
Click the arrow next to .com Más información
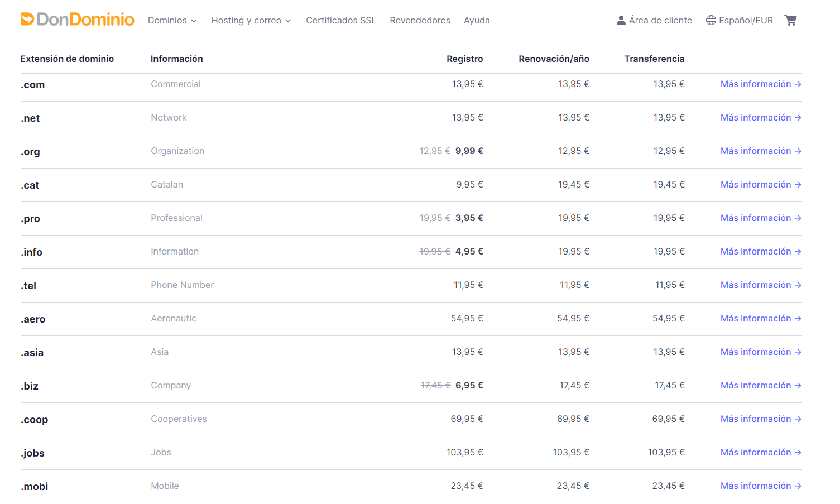[x=798, y=84]
